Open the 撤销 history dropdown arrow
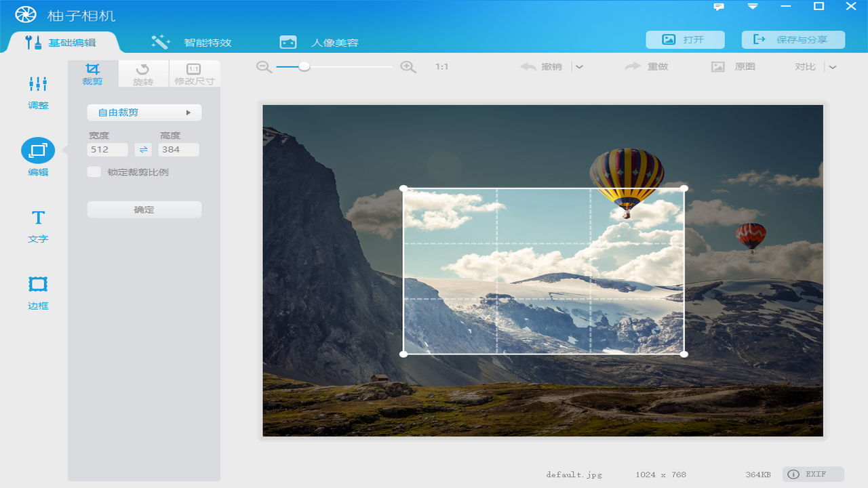Image resolution: width=868 pixels, height=488 pixels. tap(579, 67)
